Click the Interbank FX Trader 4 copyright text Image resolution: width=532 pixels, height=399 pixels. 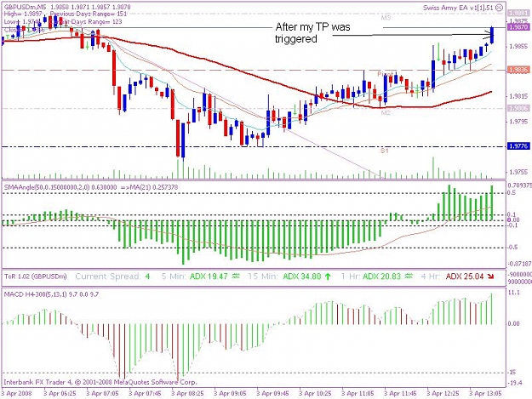click(x=100, y=382)
